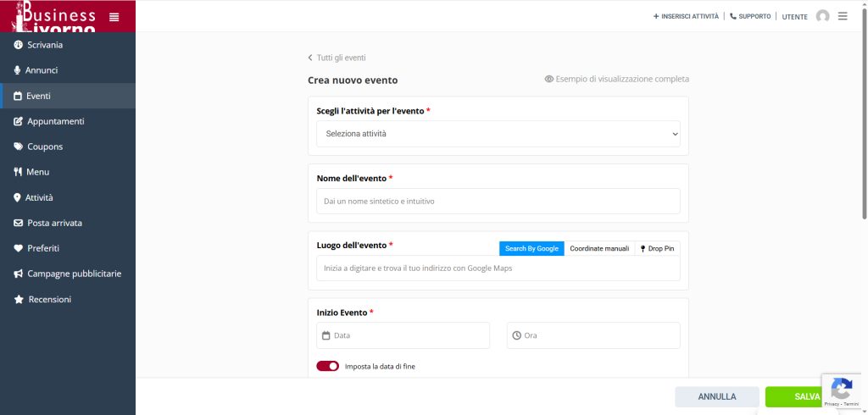Click the clock icon in Ora field

click(516, 335)
